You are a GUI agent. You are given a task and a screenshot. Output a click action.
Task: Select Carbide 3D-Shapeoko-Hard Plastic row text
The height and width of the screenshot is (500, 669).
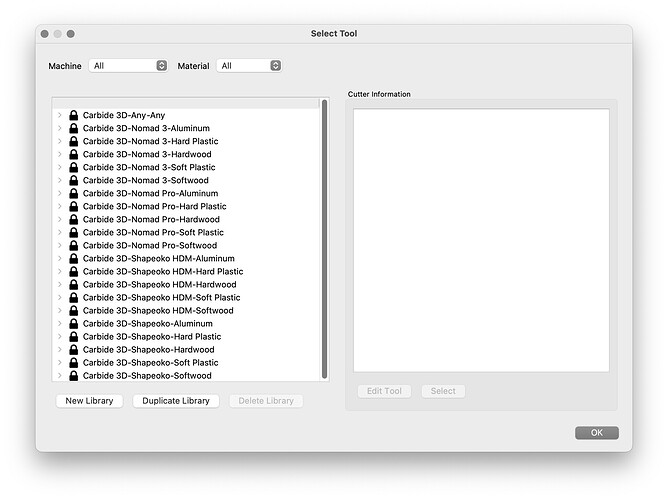click(152, 337)
